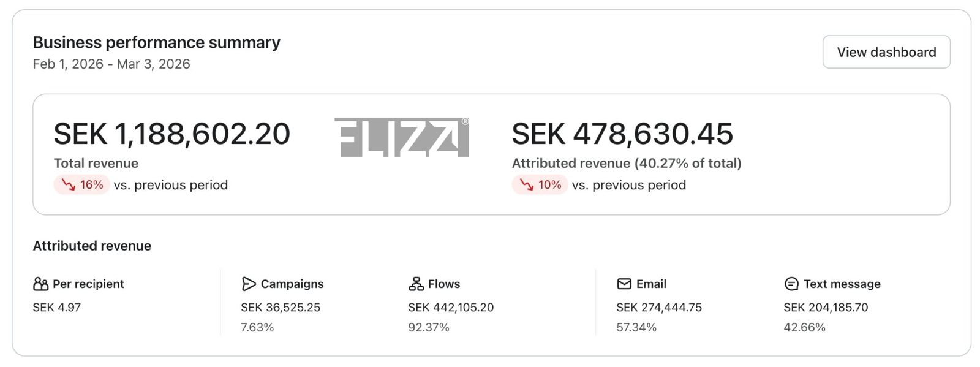This screenshot has width=980, height=367.
Task: Click the Email envelope icon
Action: [x=624, y=284]
